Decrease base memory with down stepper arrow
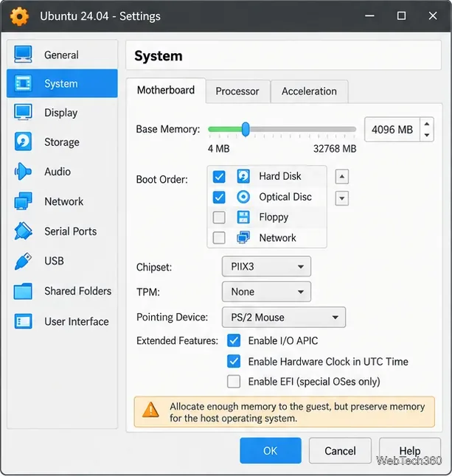Screen dimensions: 452x476 tap(427, 135)
